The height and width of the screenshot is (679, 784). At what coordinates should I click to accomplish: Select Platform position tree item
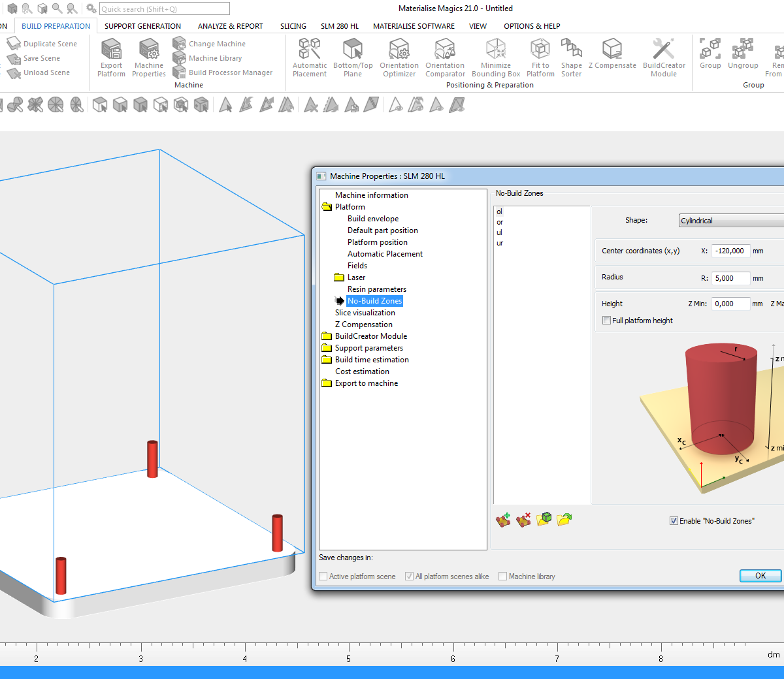378,242
